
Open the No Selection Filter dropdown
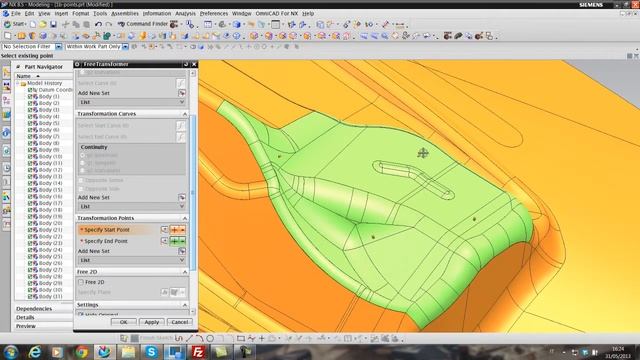click(58, 47)
